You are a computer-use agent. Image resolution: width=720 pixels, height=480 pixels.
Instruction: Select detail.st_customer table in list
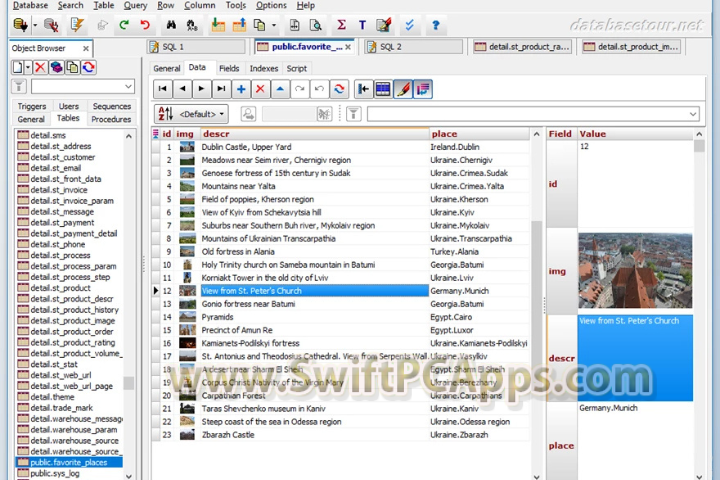click(62, 157)
